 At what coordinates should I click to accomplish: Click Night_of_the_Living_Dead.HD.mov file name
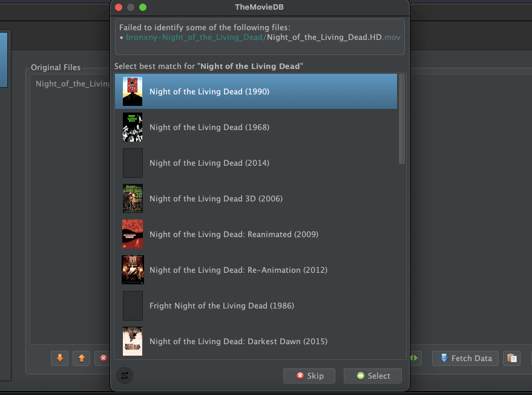point(333,38)
